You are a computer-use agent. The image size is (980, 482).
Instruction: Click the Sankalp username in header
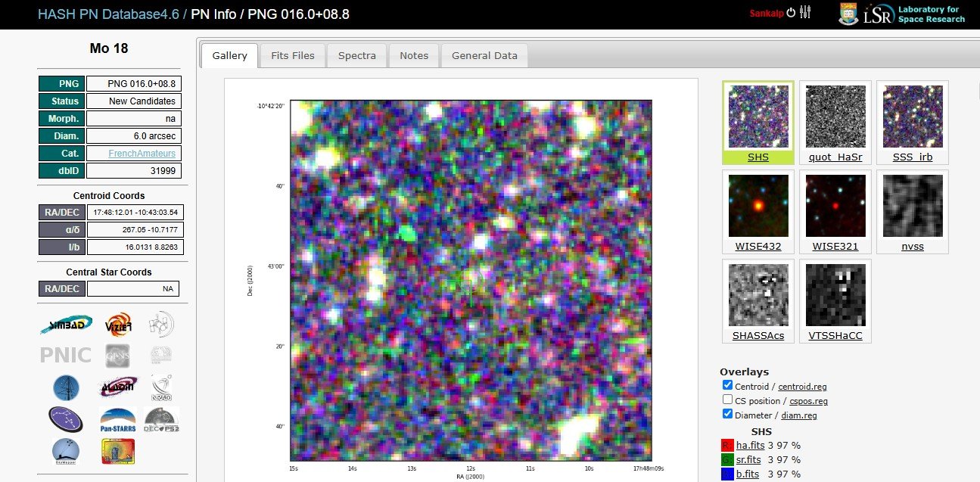click(x=766, y=13)
